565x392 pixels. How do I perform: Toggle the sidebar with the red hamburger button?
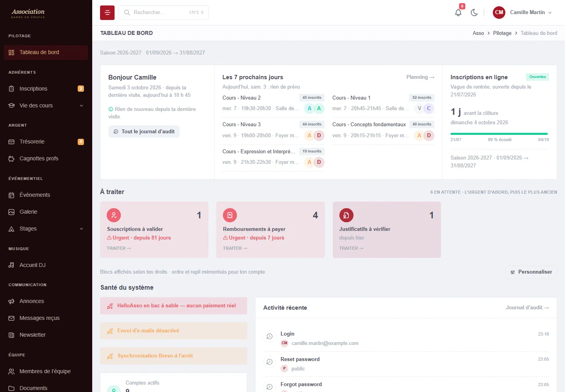click(x=107, y=13)
